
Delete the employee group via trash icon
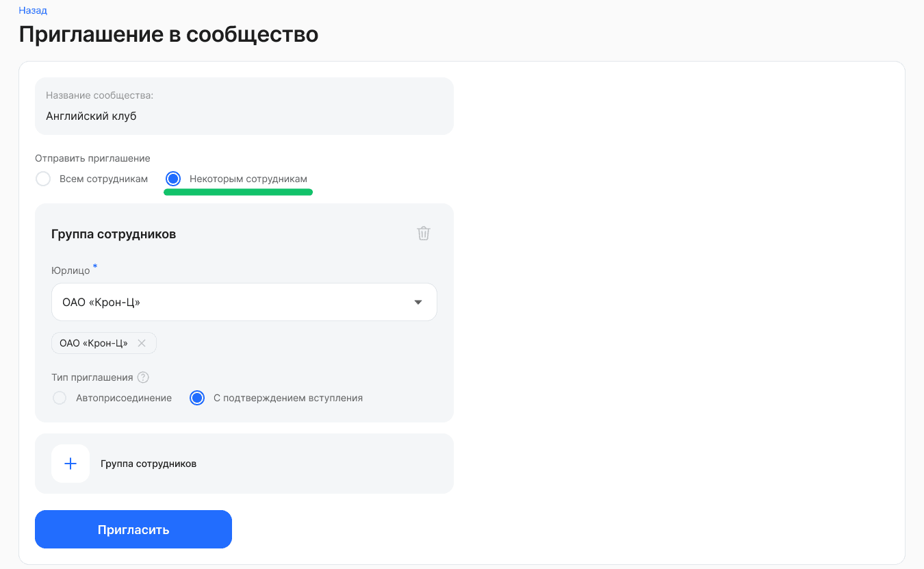(423, 233)
